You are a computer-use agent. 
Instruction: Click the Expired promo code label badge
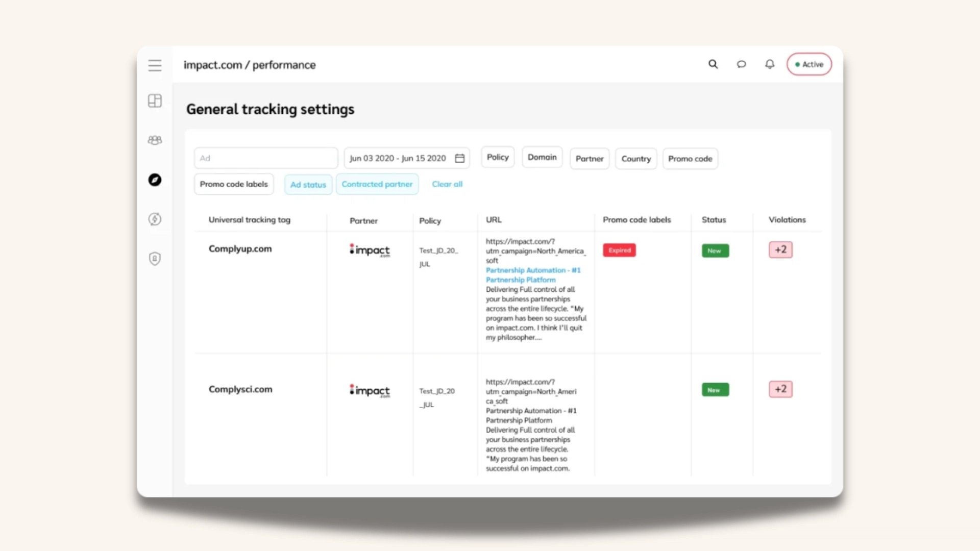coord(619,250)
